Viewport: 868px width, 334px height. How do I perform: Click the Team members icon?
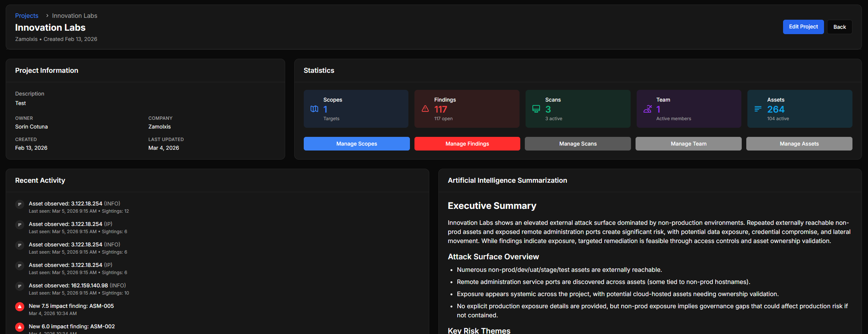click(647, 109)
